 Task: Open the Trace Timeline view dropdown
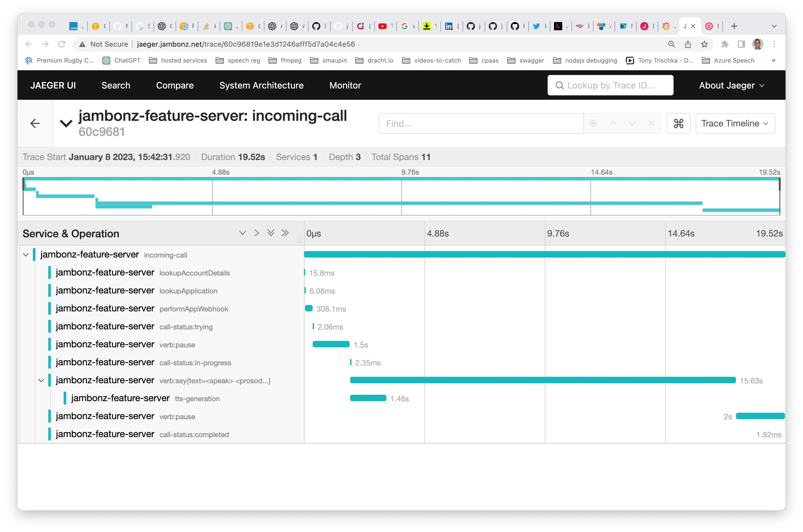point(735,123)
